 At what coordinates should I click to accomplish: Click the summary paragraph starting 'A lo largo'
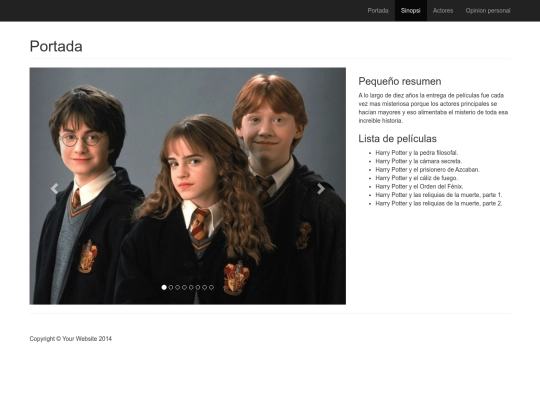433,108
